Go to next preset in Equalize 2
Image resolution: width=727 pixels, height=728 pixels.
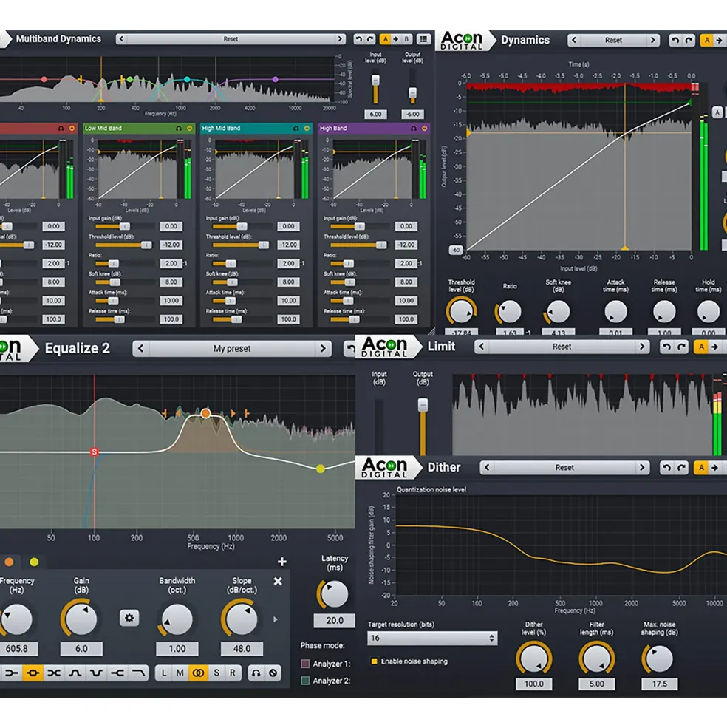[x=323, y=349]
